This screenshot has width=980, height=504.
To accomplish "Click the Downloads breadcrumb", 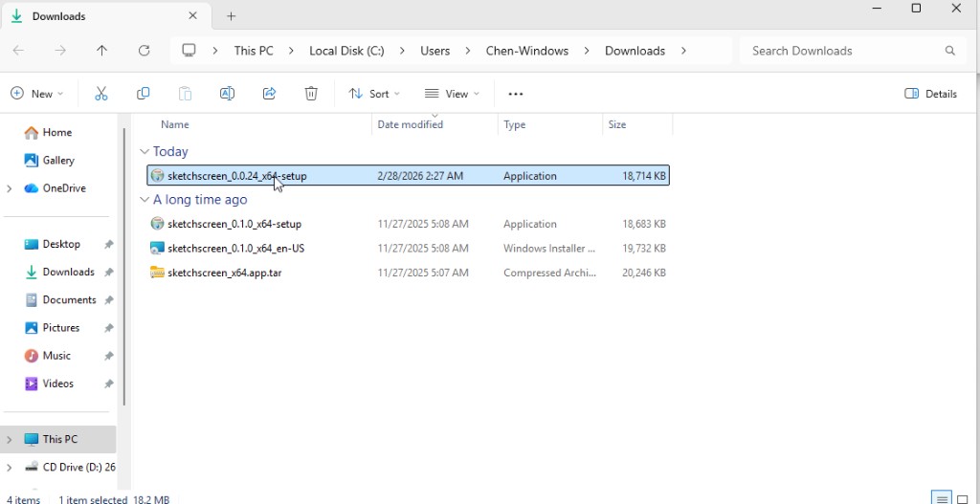I will (x=635, y=51).
